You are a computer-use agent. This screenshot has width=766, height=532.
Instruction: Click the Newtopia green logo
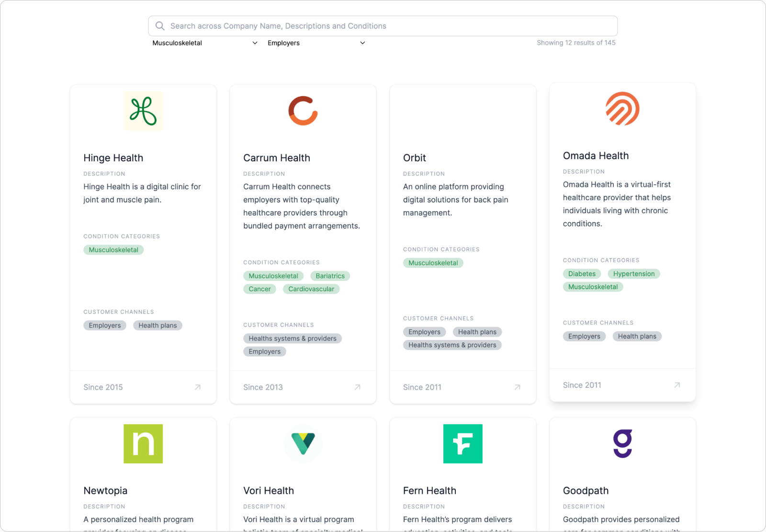click(143, 444)
